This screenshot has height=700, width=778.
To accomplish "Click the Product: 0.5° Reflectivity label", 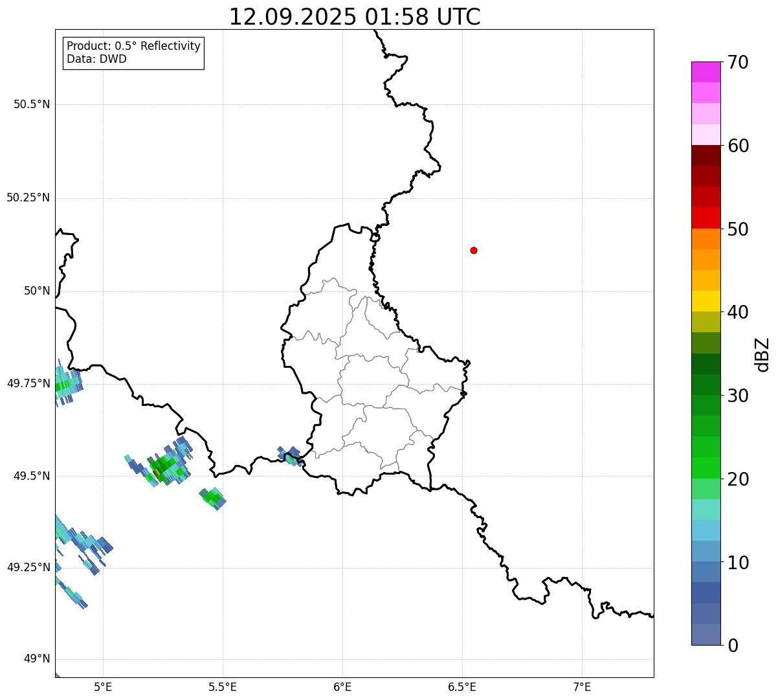I will pos(133,47).
